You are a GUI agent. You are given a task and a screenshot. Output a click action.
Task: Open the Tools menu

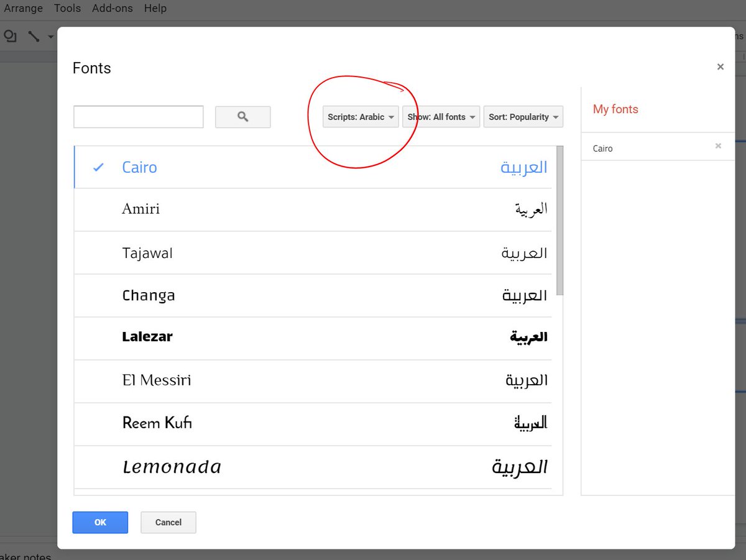(x=67, y=8)
